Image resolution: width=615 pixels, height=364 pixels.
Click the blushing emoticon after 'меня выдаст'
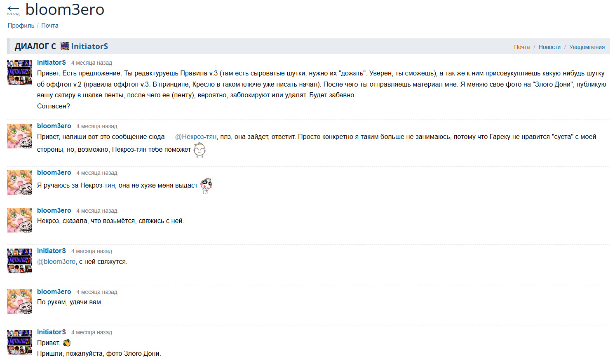[x=206, y=186]
